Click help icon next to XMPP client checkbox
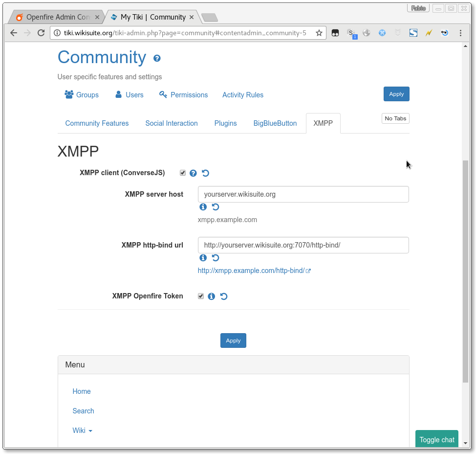 pyautogui.click(x=193, y=173)
